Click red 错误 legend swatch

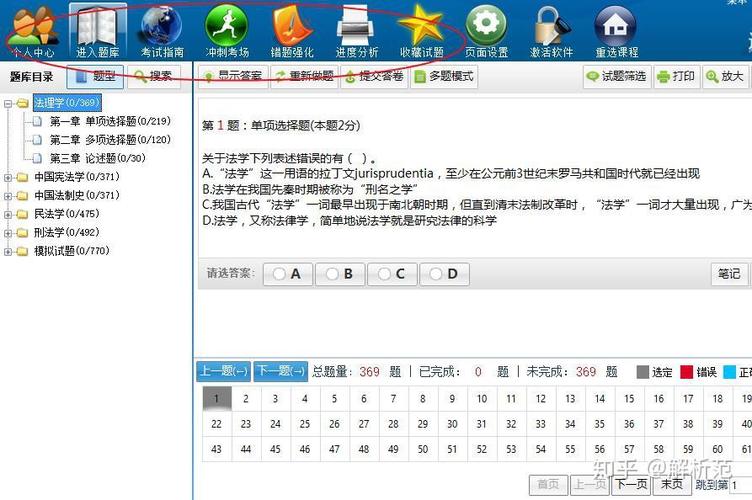coord(687,372)
